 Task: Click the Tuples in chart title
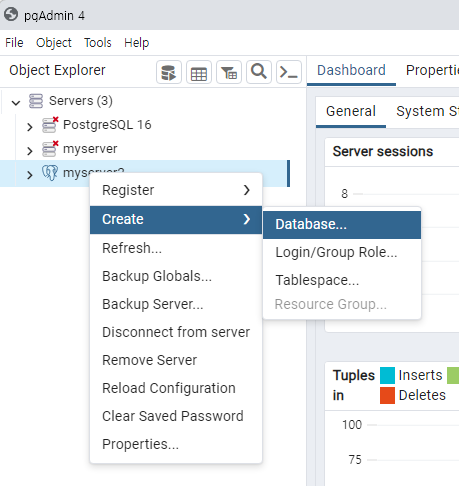353,385
